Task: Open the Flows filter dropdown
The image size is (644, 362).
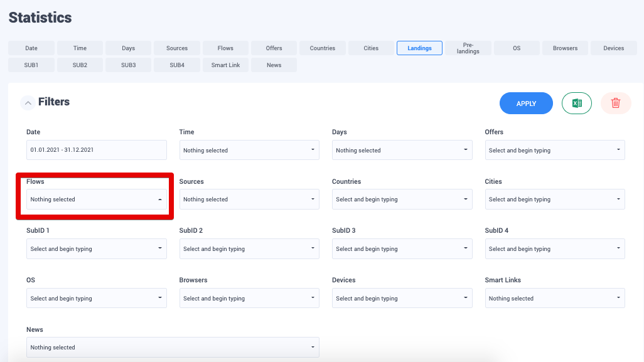Action: point(96,200)
